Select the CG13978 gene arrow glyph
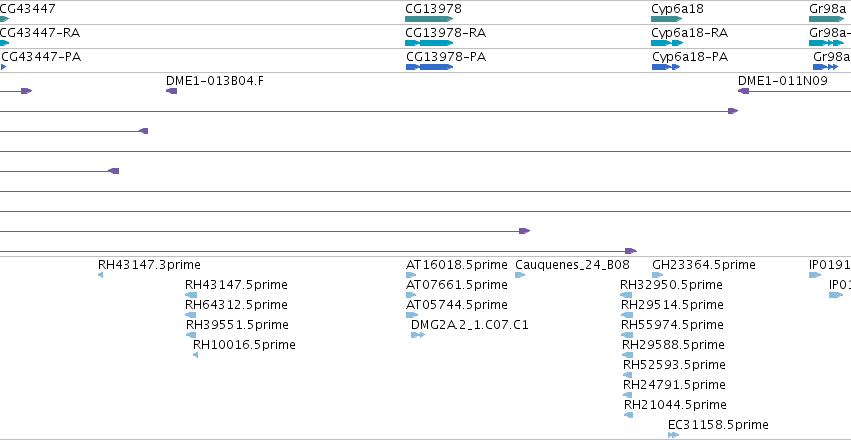 coord(429,19)
